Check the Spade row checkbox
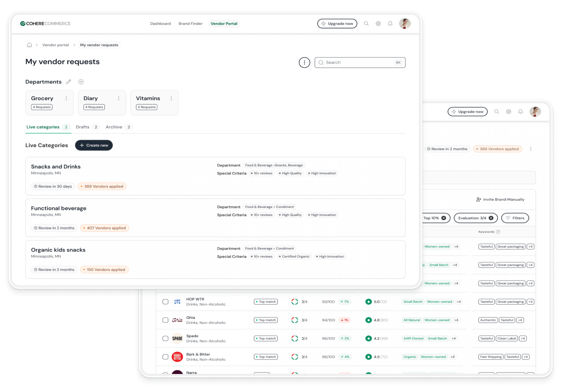Viewport: 564px width, 392px height. [165, 339]
